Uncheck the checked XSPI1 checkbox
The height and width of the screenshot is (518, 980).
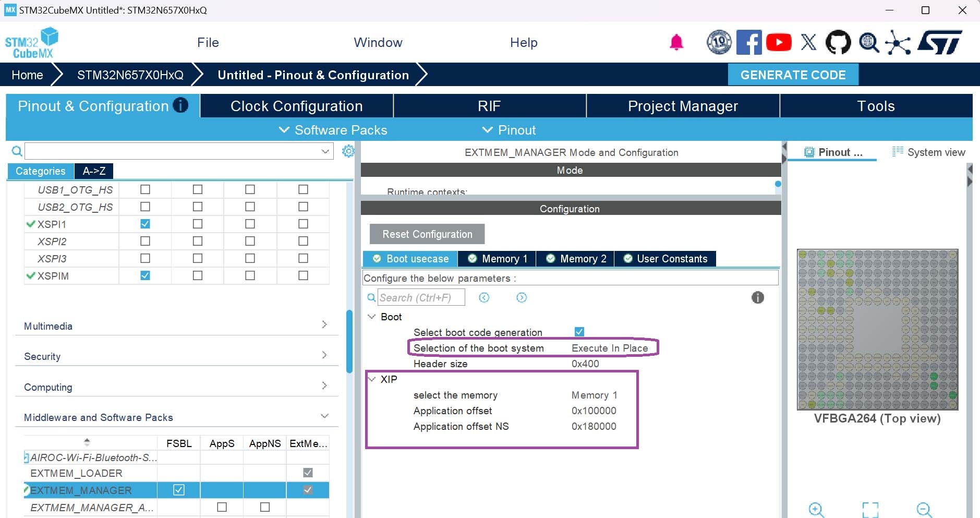[x=145, y=224]
